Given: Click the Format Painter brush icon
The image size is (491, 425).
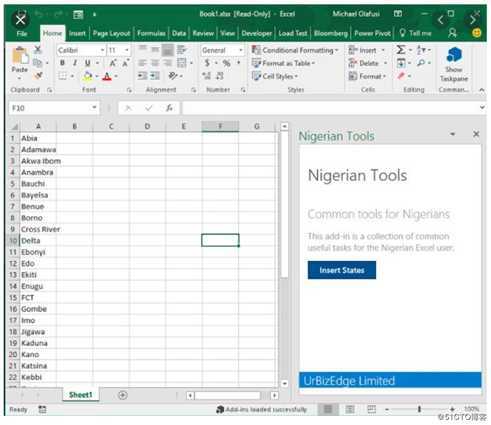Looking at the screenshot, I should [38, 76].
